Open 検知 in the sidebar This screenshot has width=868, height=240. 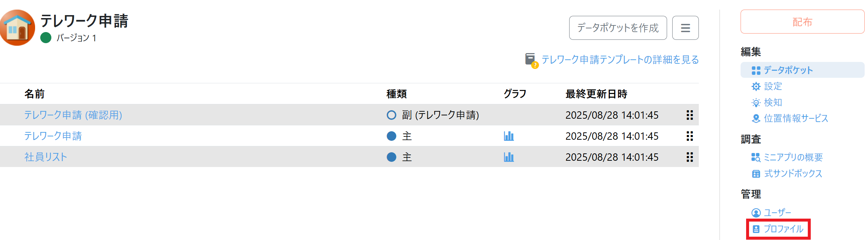click(772, 102)
